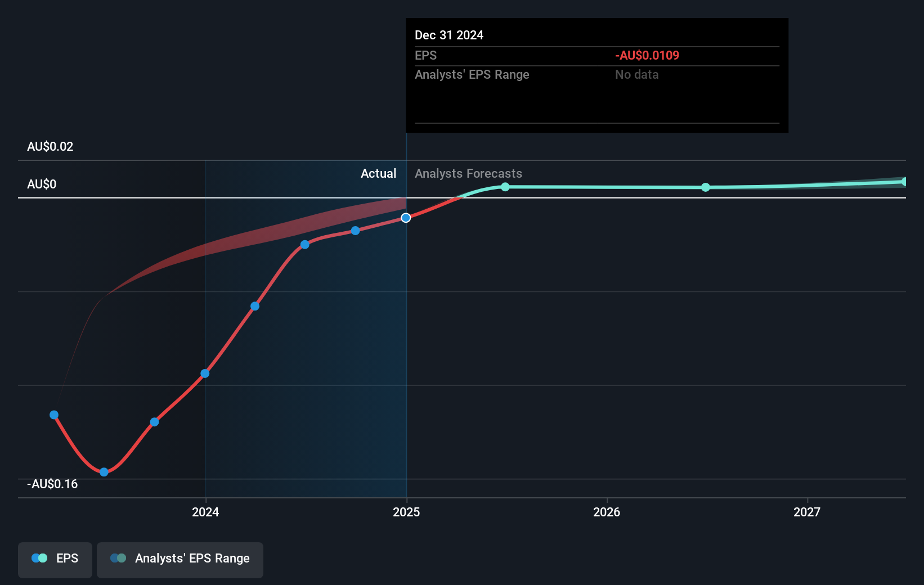Click the 2025 x-axis label
The image size is (924, 585).
tap(406, 512)
